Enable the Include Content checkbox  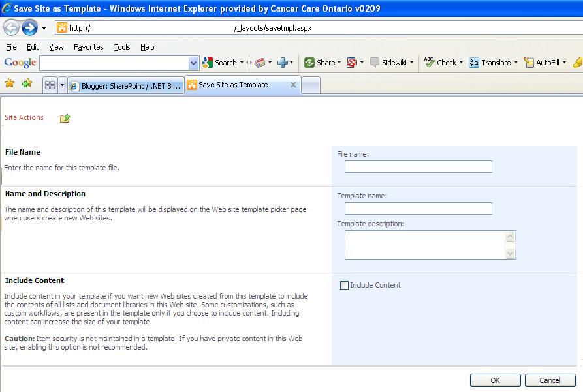(344, 285)
